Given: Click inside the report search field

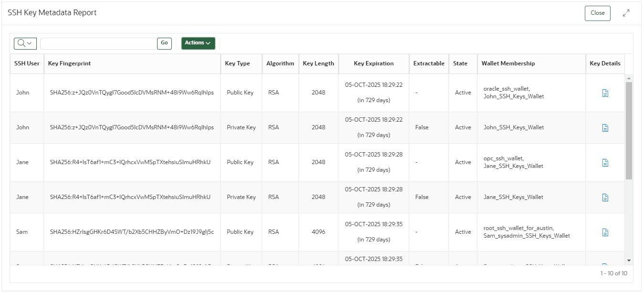Looking at the screenshot, I should click(x=97, y=43).
